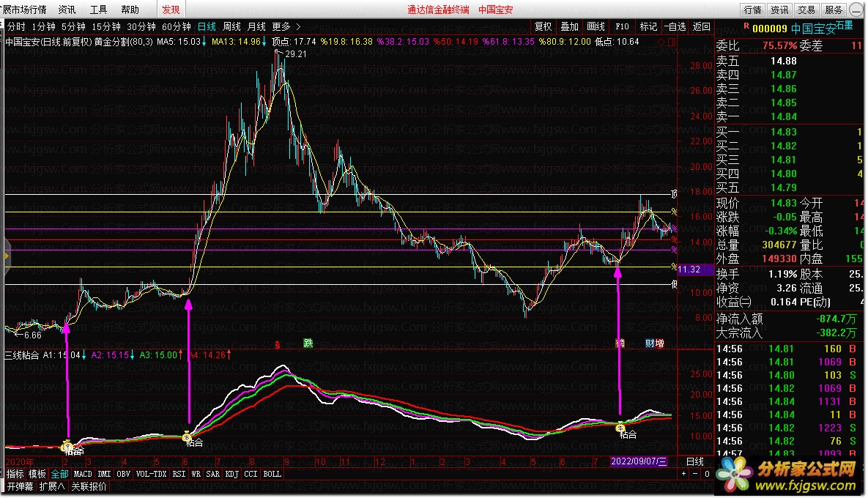Screen dimensions: 868x498
Task: Click the coin icon at the rightmost 粘合 signal
Action: (x=620, y=427)
